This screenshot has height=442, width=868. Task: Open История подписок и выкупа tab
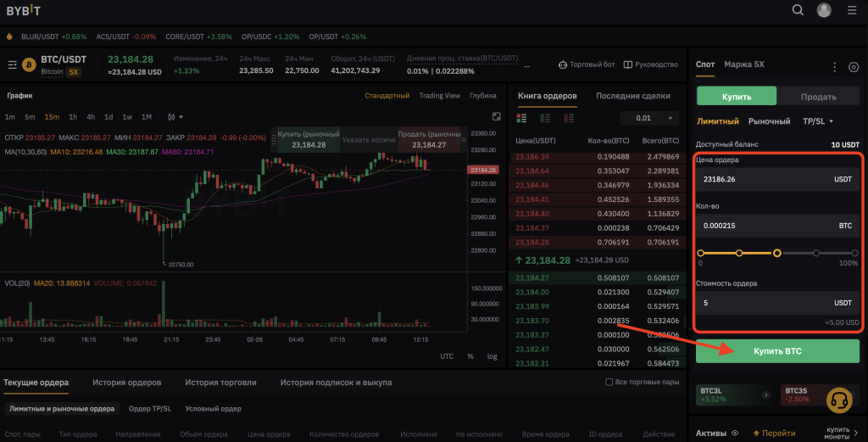coord(336,383)
